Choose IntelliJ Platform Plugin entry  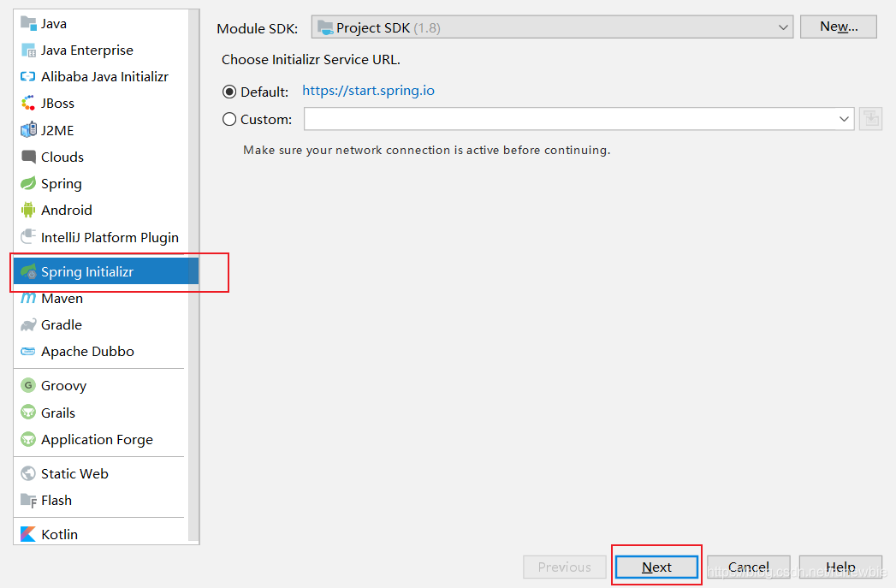pyautogui.click(x=101, y=237)
